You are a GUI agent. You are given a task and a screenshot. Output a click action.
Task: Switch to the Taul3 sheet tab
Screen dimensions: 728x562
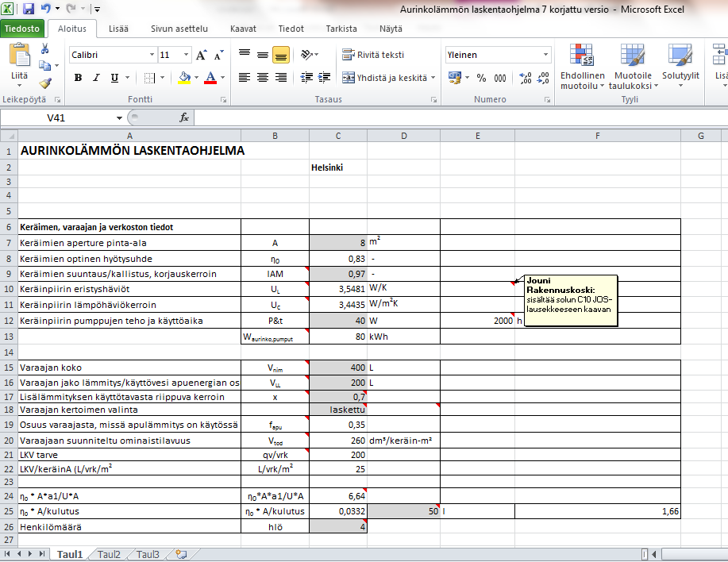(x=148, y=554)
